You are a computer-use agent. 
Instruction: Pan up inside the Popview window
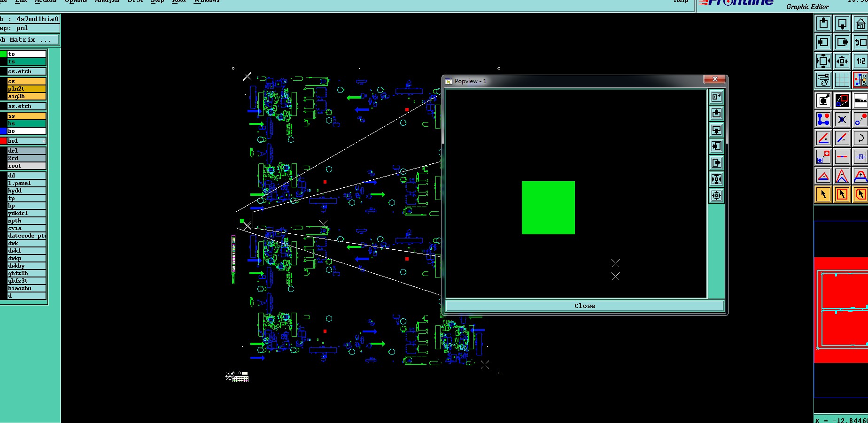coord(716,114)
